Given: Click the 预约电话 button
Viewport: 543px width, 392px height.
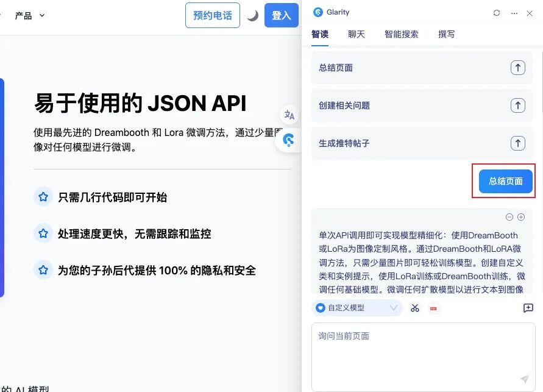Looking at the screenshot, I should pos(213,16).
